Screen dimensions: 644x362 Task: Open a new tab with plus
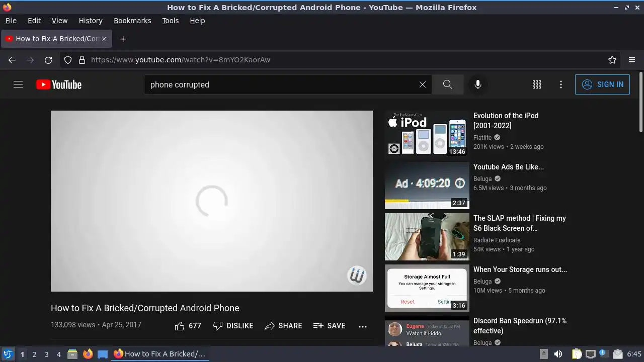pos(123,39)
